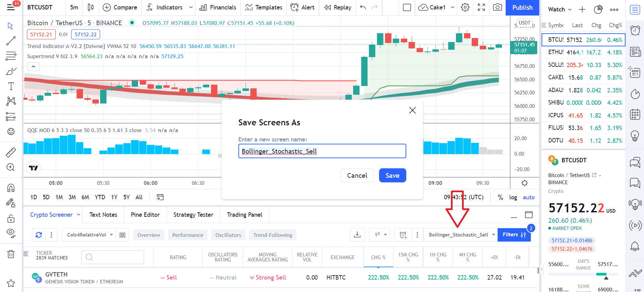Open the Trading Panel tab
This screenshot has width=644, height=292.
pyautogui.click(x=244, y=215)
